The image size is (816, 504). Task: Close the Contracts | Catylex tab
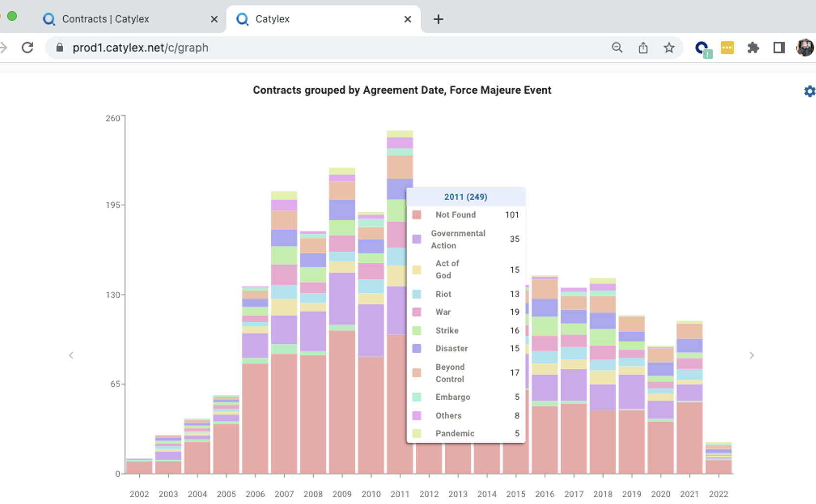coord(214,19)
